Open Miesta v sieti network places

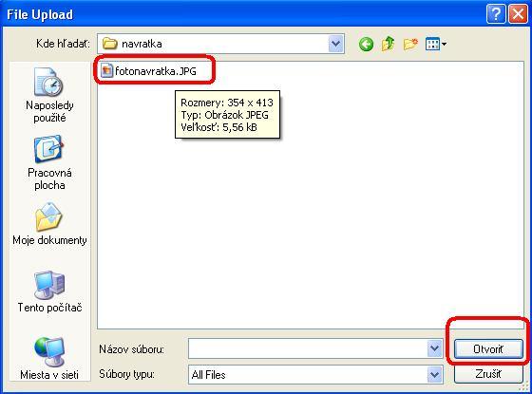click(x=49, y=359)
